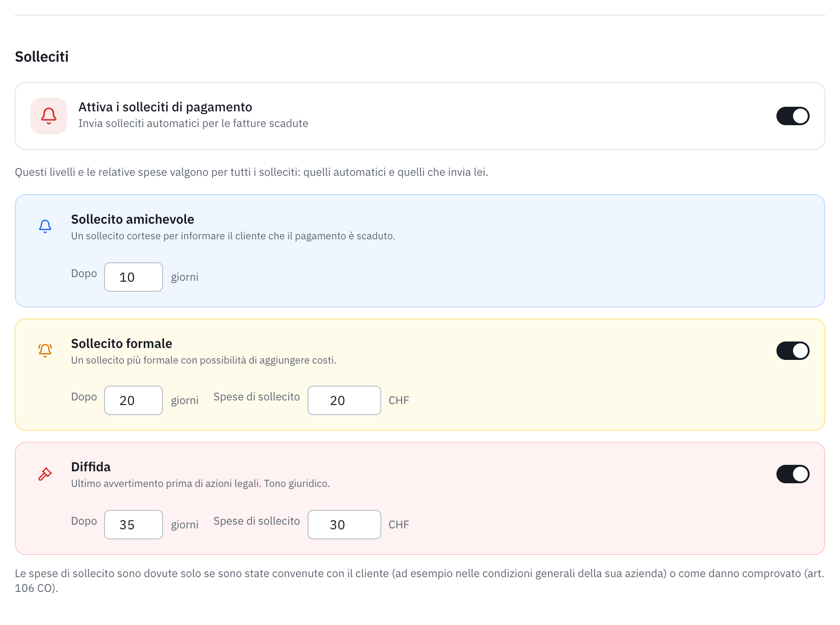This screenshot has height=625, width=840.
Task: Click the red gavel icon for Diffida
Action: pos(45,474)
